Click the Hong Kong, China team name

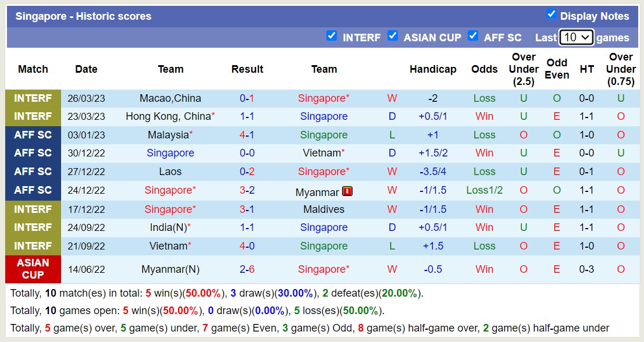(x=168, y=116)
